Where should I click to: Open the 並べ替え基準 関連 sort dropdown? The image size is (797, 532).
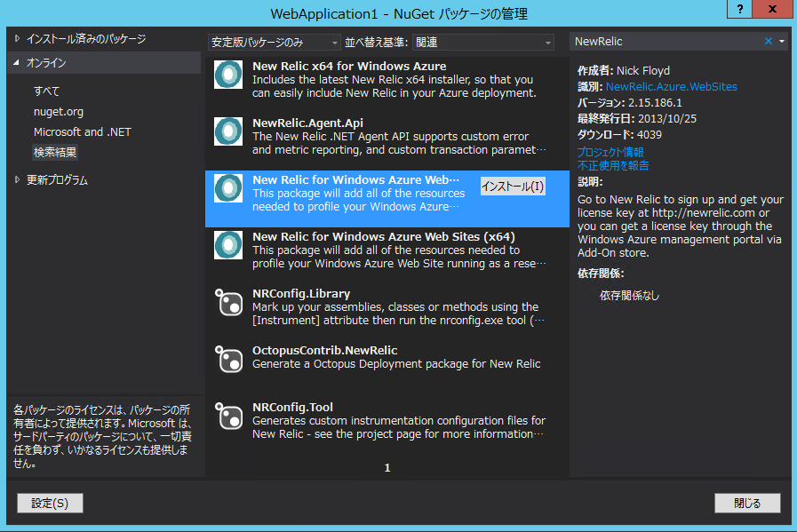pyautogui.click(x=482, y=42)
